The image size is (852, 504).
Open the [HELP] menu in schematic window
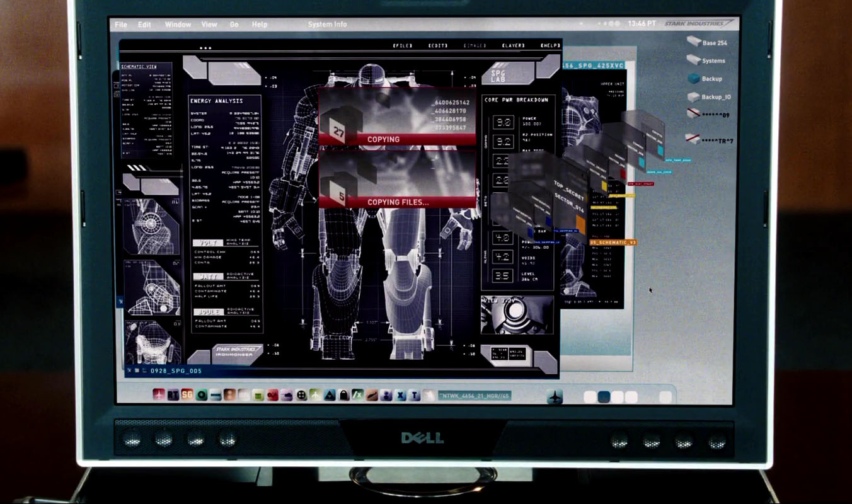550,46
